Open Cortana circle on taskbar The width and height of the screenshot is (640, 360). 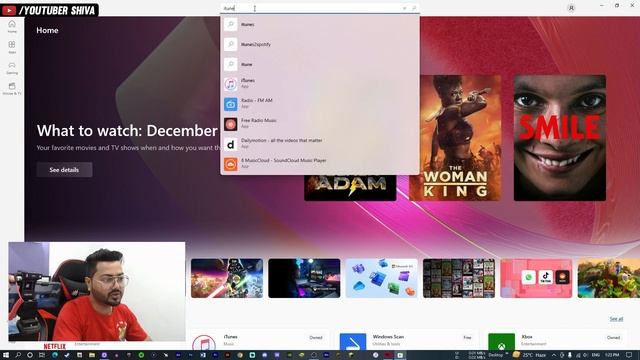click(x=30, y=355)
